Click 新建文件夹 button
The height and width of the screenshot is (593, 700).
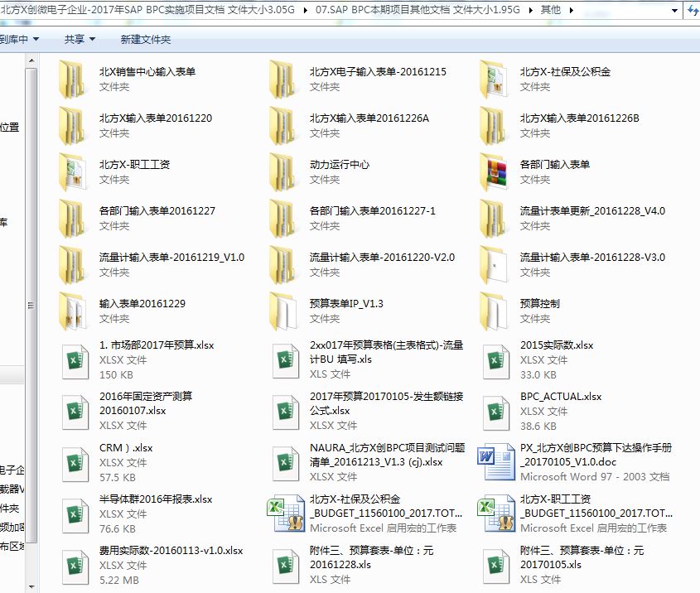[146, 39]
